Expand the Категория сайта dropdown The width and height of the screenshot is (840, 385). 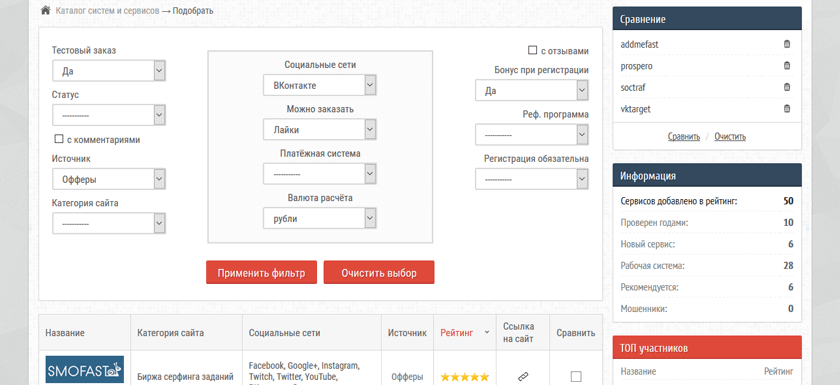coord(109,223)
